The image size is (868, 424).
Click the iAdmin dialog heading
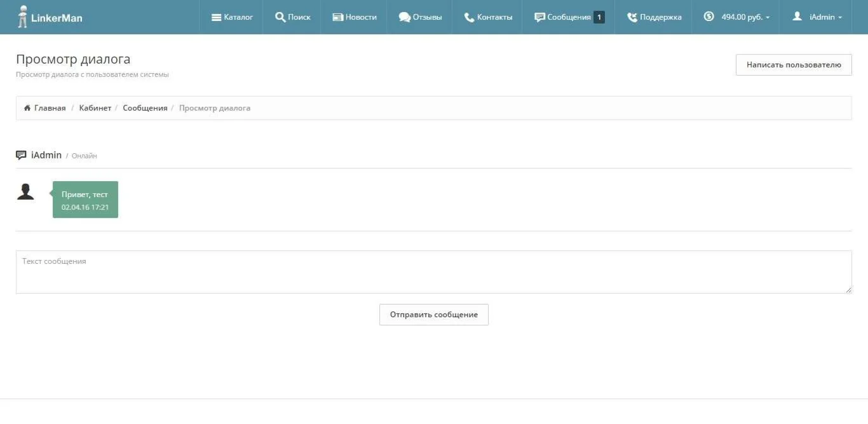pos(46,155)
